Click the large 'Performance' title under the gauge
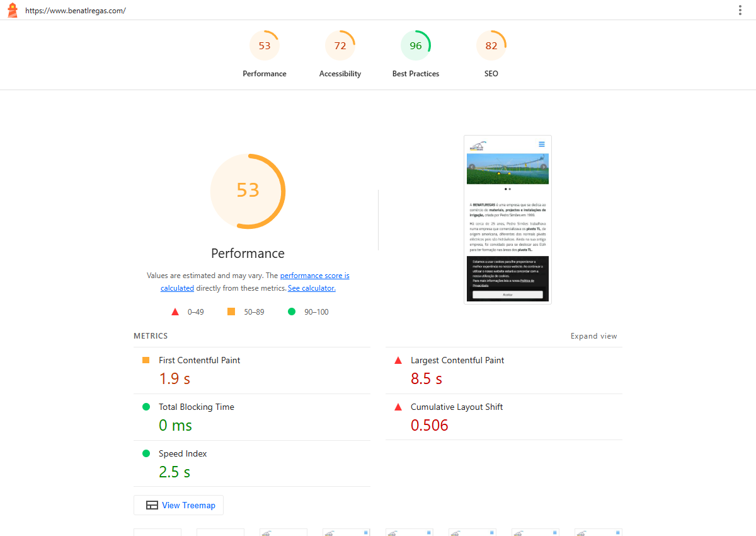The width and height of the screenshot is (756, 536). pyautogui.click(x=248, y=253)
